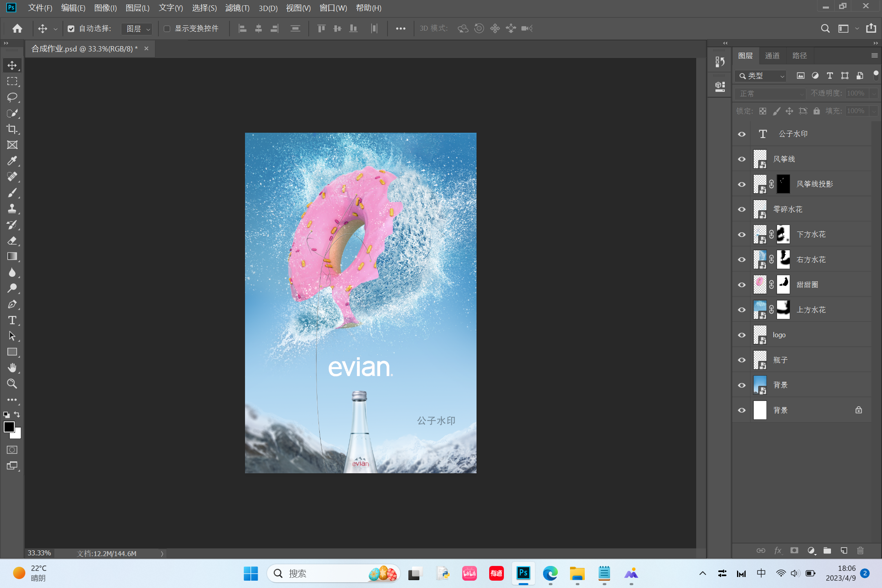This screenshot has width=882, height=588.
Task: Select the Path Selection tool
Action: point(12,336)
